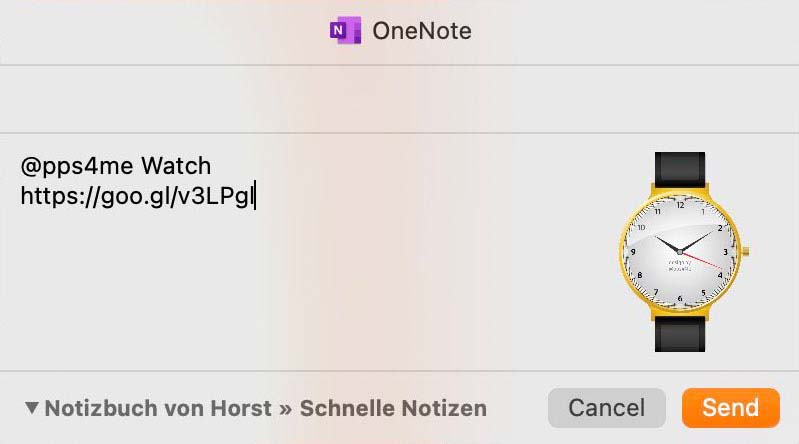
Task: Open the Notizbuch von Horst selector
Action: click(x=158, y=408)
